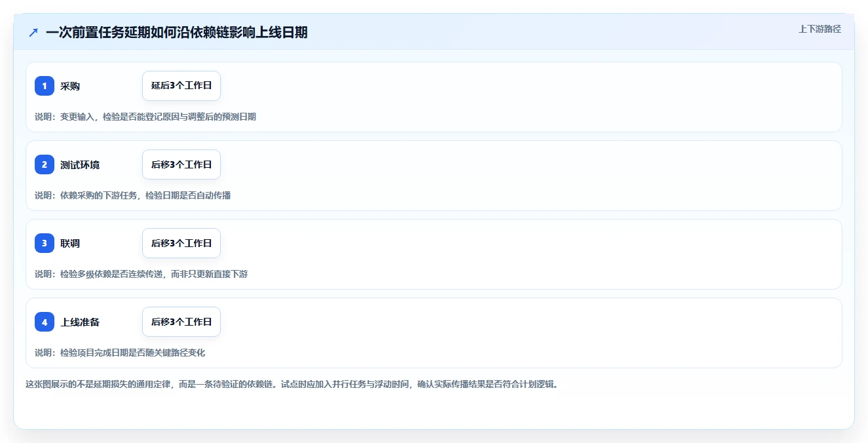Click description starting 说明：依赖采购的下游任务
The width and height of the screenshot is (868, 443).
pyautogui.click(x=133, y=195)
